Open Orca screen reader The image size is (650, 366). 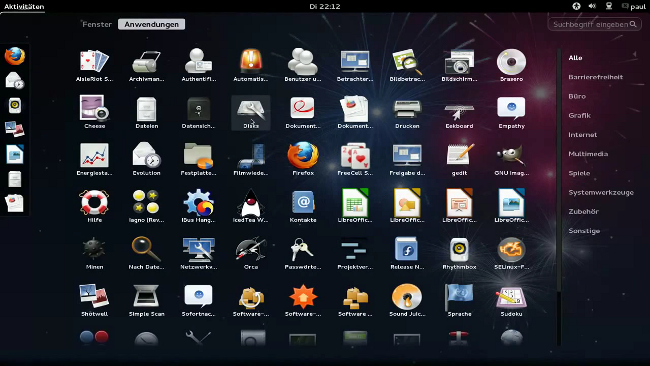[x=251, y=253]
